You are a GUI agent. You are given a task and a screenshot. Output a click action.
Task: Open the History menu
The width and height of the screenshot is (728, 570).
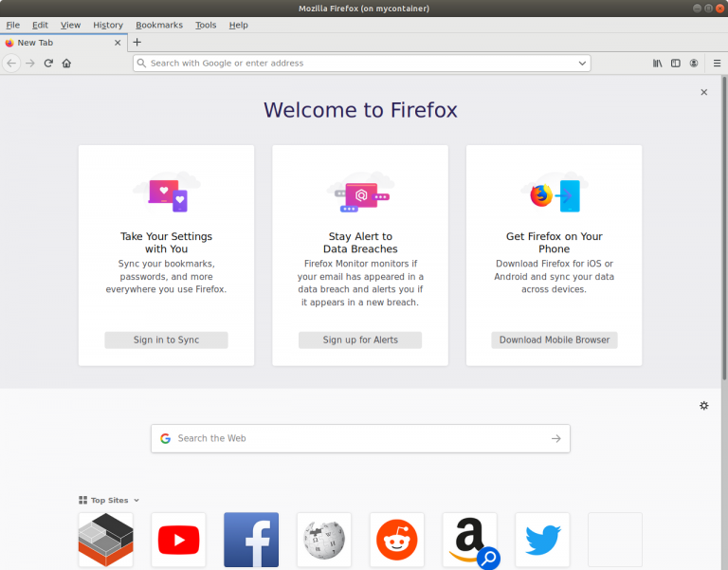(x=108, y=25)
